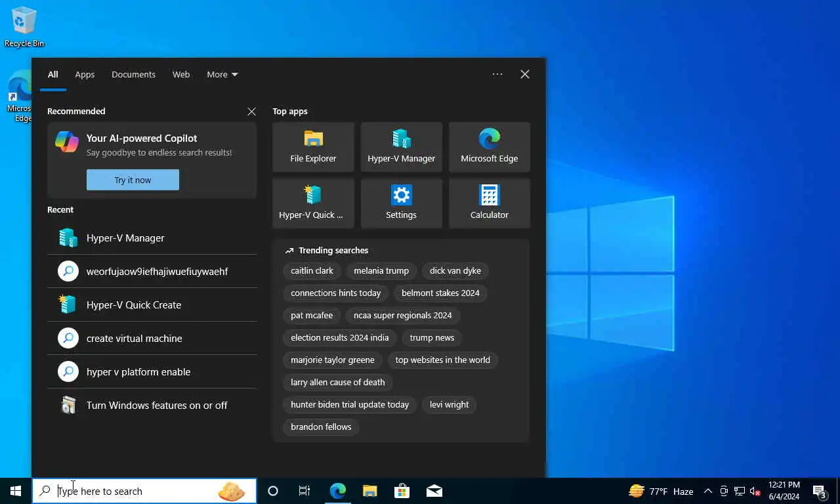Click trending search connections hints today
Viewport: 840px width, 504px height.
click(336, 293)
